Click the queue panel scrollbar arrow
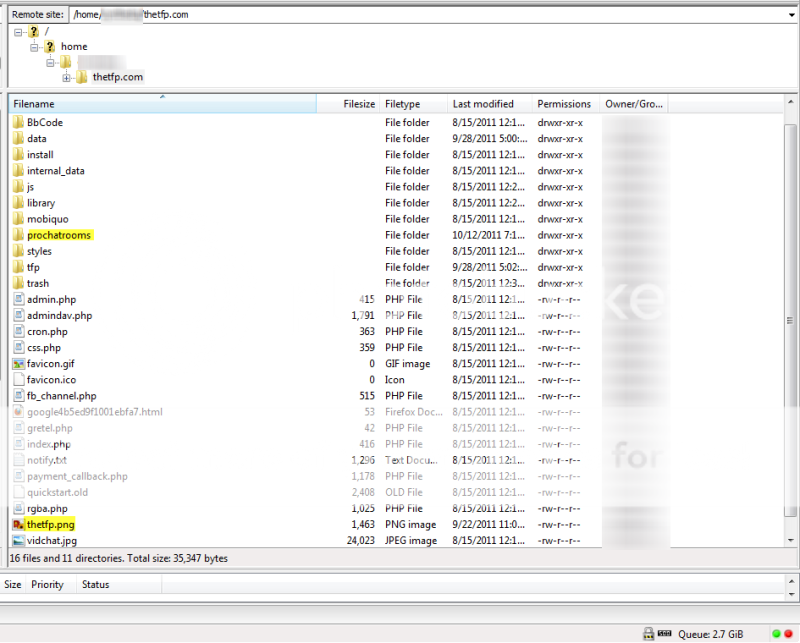The width and height of the screenshot is (800, 643). pos(793,582)
